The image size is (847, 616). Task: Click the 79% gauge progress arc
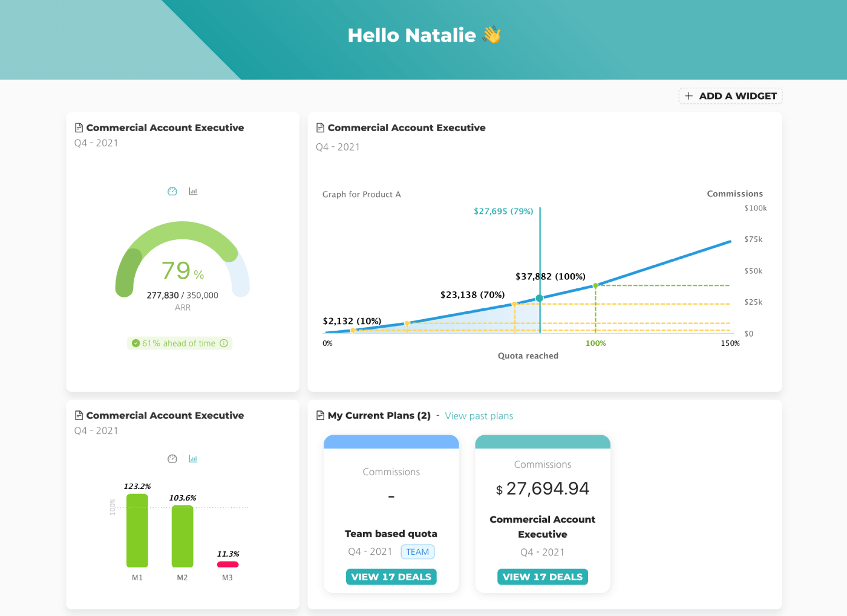coord(181,237)
